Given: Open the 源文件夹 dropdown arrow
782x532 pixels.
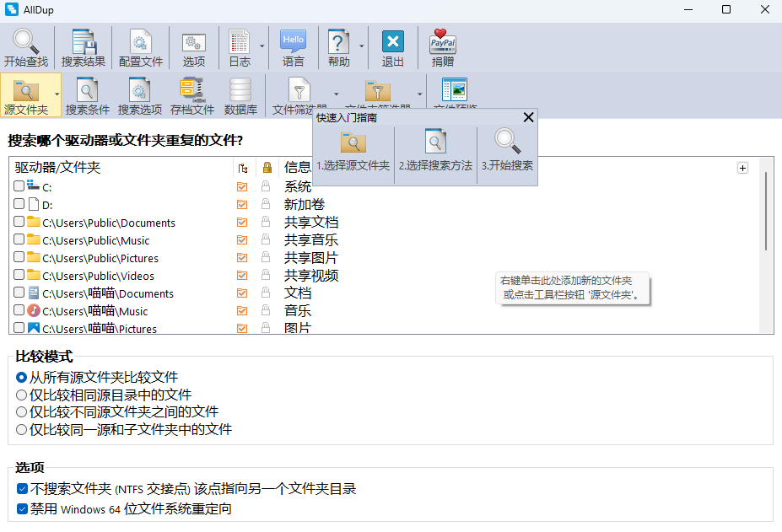Looking at the screenshot, I should [57, 94].
